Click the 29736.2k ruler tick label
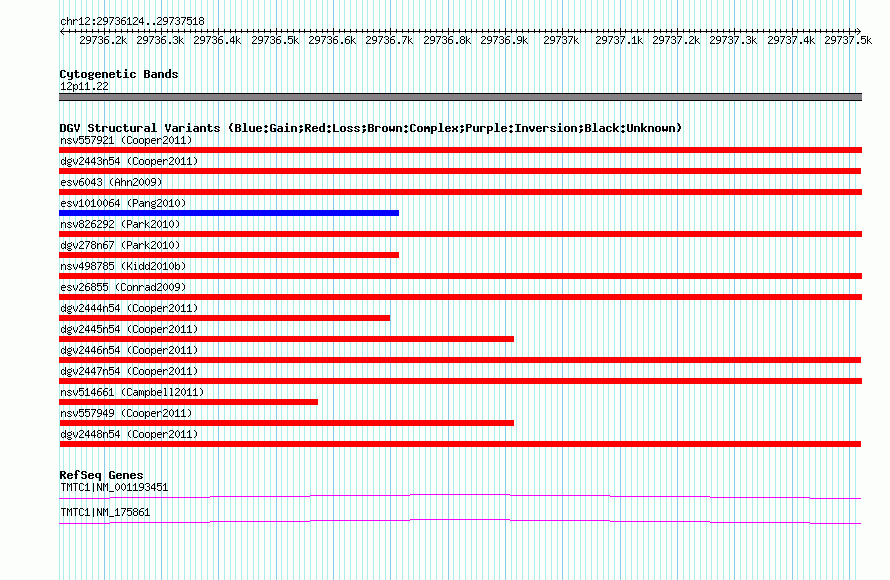 pos(103,40)
